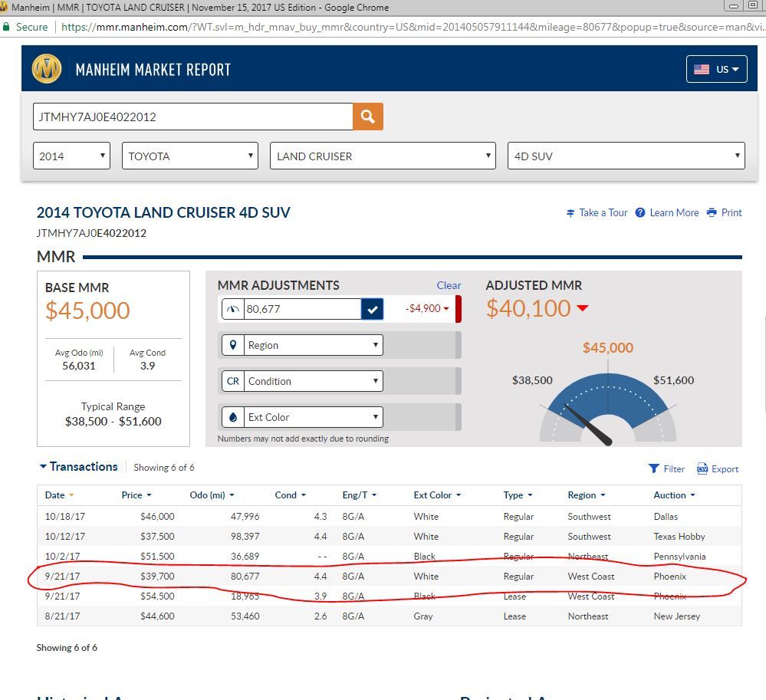Click the MMR price range gauge needle

(588, 424)
